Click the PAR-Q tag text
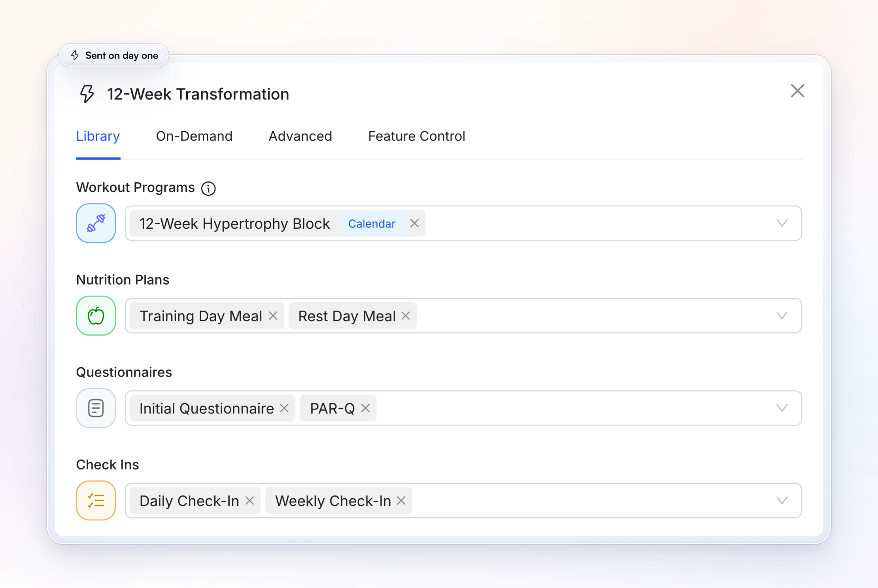 pyautogui.click(x=332, y=408)
